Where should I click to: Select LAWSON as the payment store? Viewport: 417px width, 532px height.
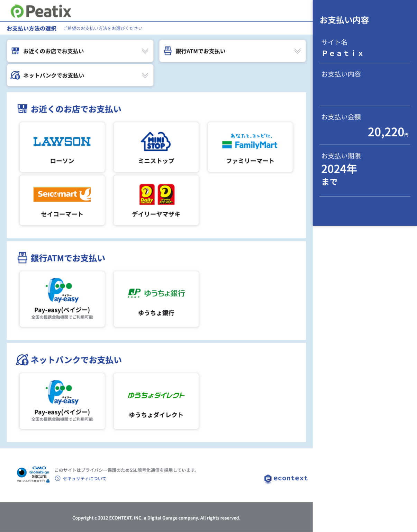click(x=62, y=147)
